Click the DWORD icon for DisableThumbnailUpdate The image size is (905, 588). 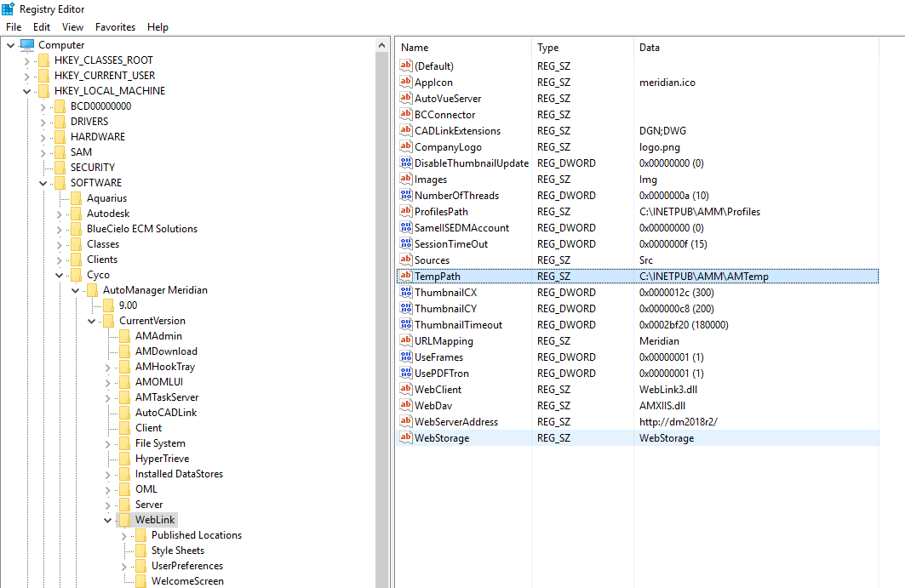point(406,163)
